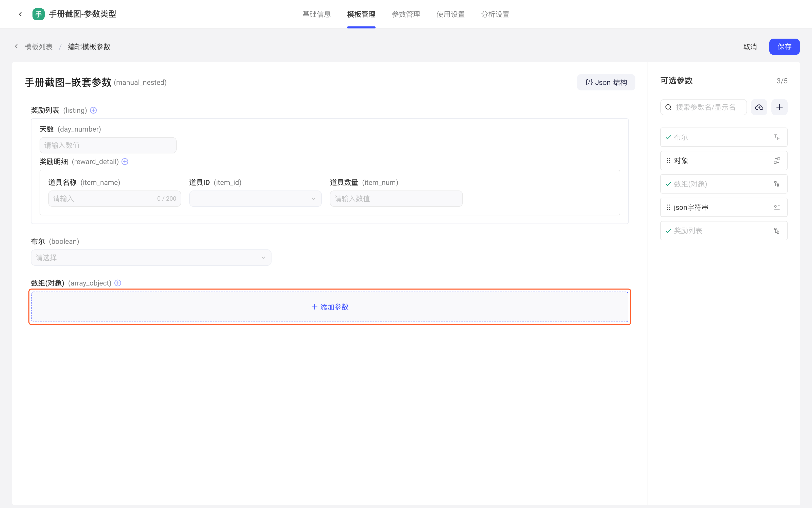This screenshot has width=812, height=508.
Task: Select the json字符串 parameter row
Action: pyautogui.click(x=724, y=207)
